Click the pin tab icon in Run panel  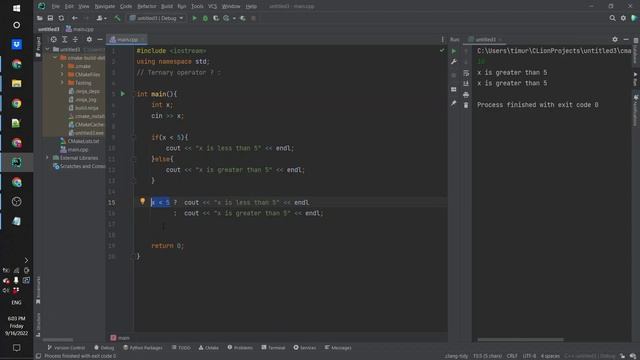[x=453, y=104]
